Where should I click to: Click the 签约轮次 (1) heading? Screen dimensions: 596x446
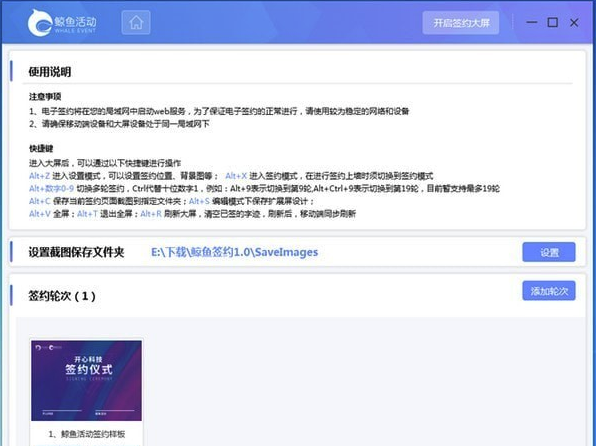click(x=62, y=295)
